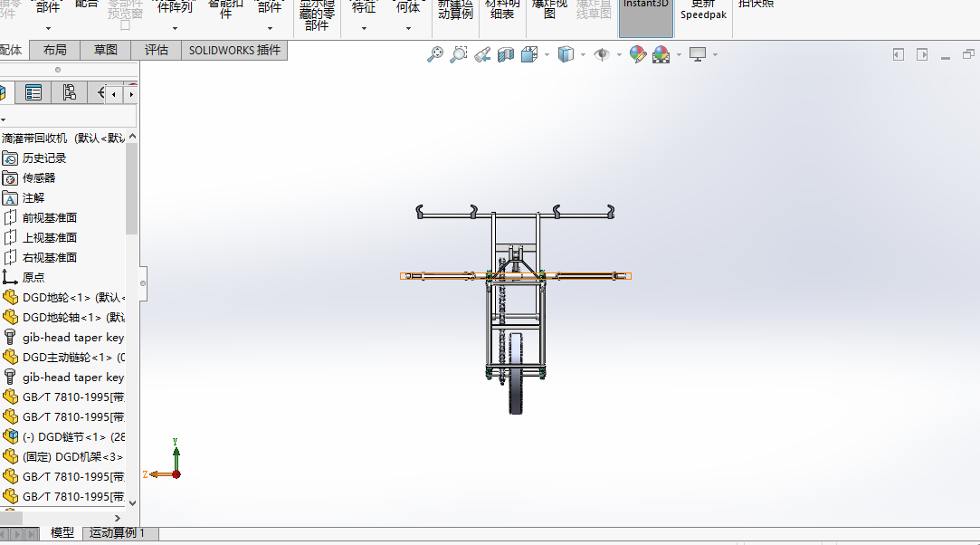Click the Zoom to Fit icon
The height and width of the screenshot is (545, 980).
pos(435,55)
